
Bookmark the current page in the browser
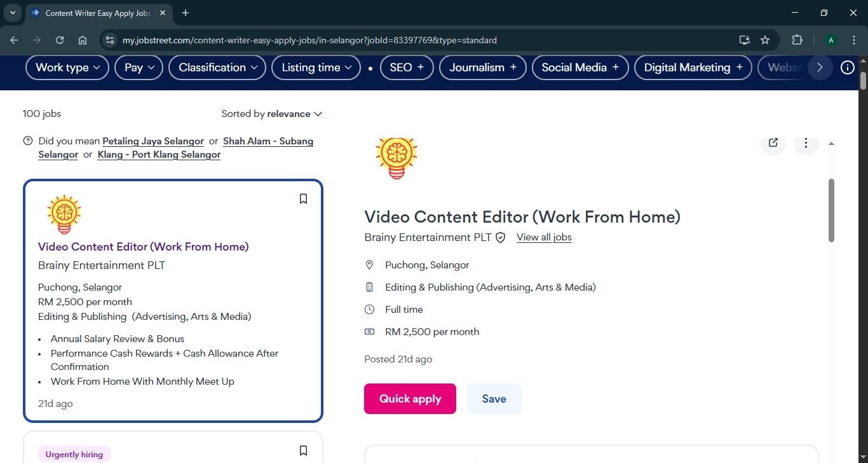click(x=765, y=39)
